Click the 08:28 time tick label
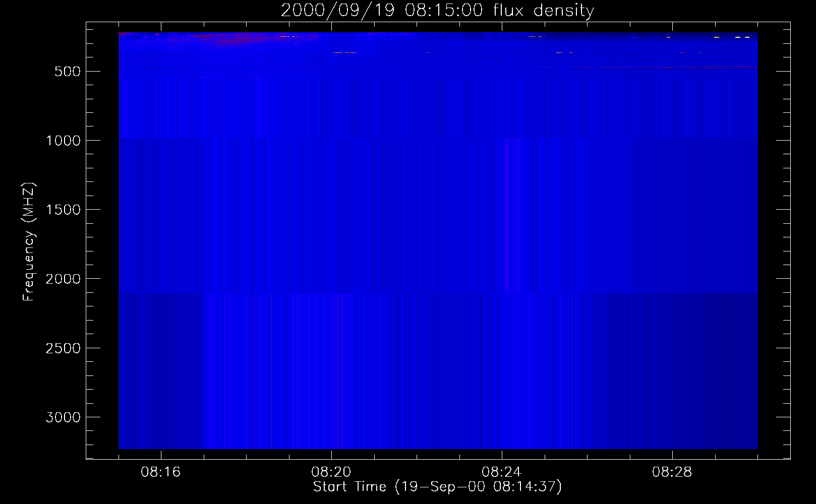 (672, 472)
